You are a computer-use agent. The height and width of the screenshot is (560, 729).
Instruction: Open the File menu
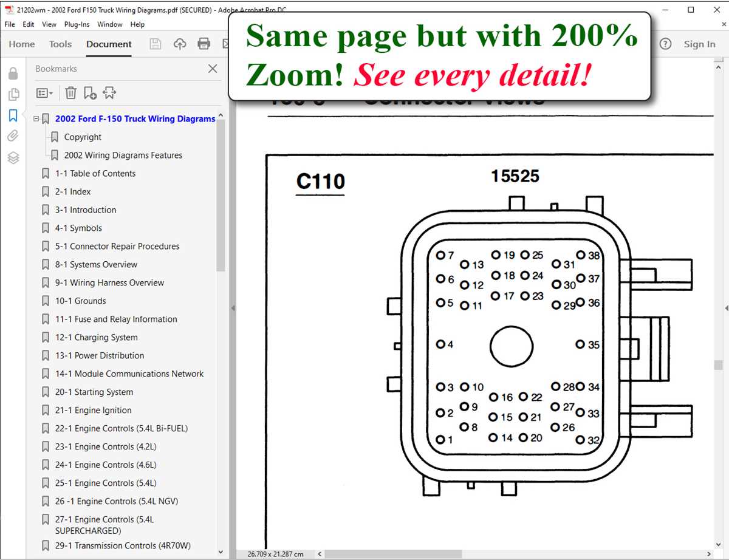[10, 24]
